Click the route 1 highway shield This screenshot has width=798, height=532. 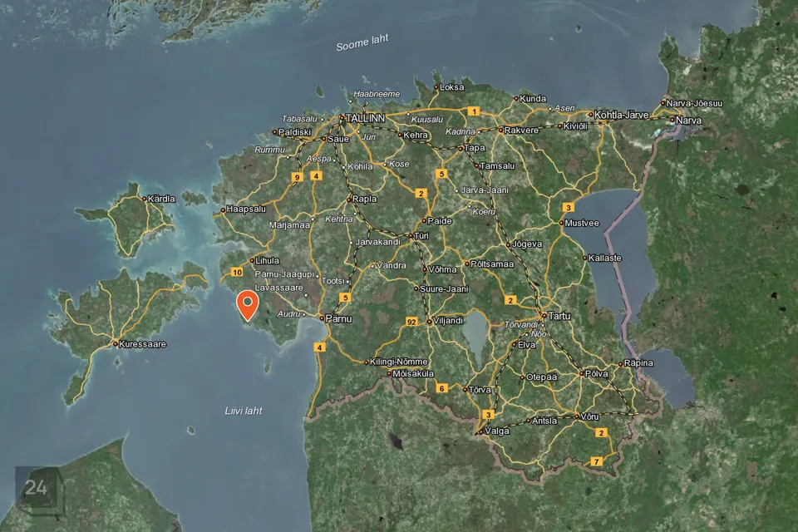(x=473, y=111)
